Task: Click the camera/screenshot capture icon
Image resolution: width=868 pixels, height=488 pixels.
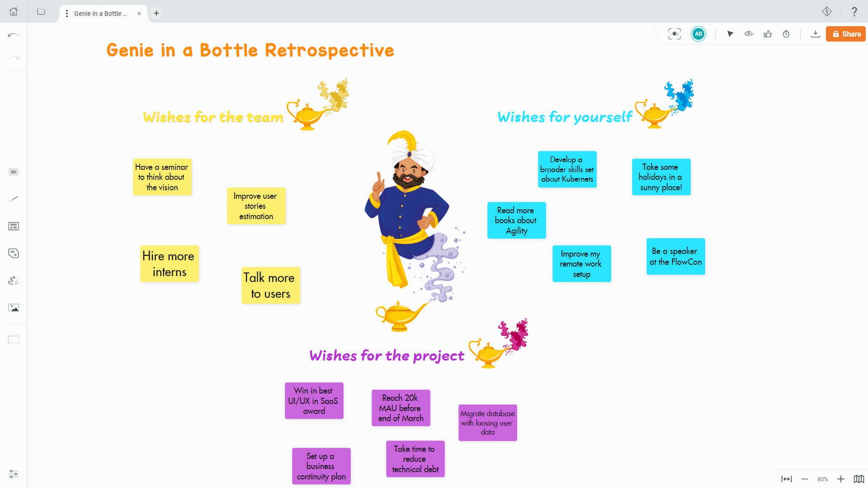Action: (674, 34)
